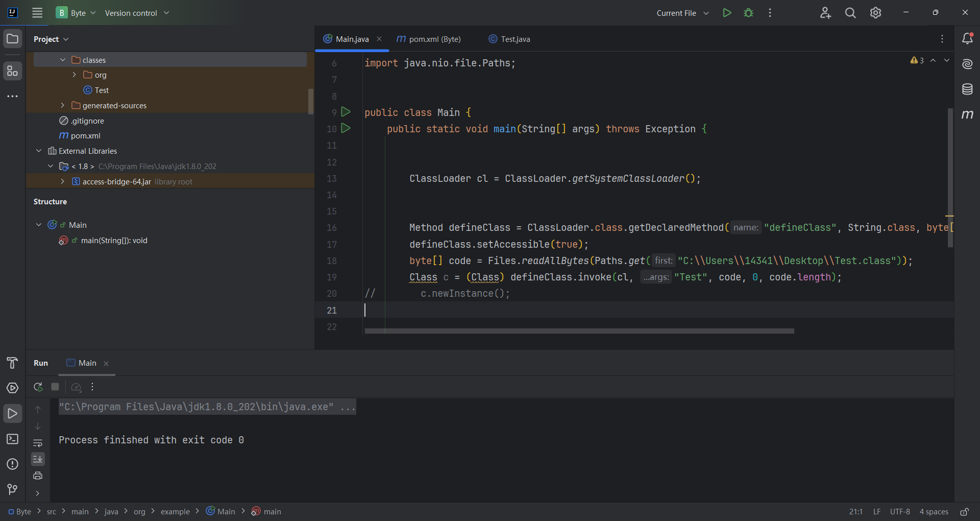Screen dimensions: 980x521
Task: Close the Main.java tab
Action: pyautogui.click(x=379, y=39)
